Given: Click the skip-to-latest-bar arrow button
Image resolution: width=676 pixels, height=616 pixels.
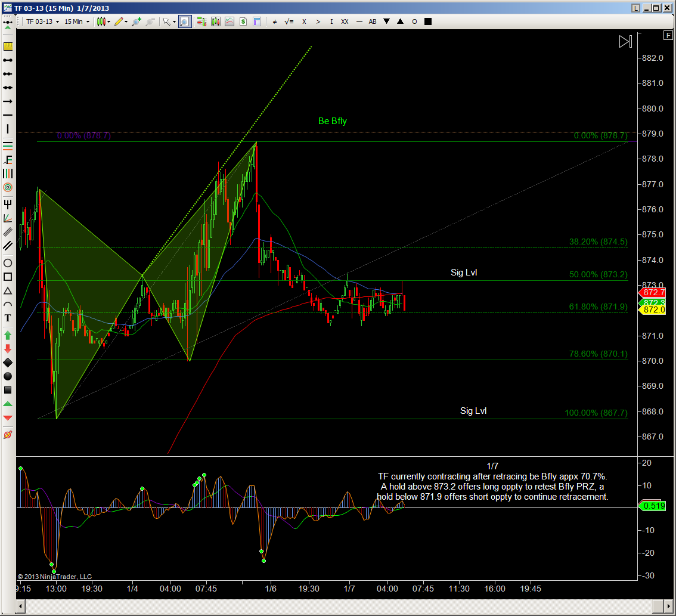Looking at the screenshot, I should tap(625, 41).
